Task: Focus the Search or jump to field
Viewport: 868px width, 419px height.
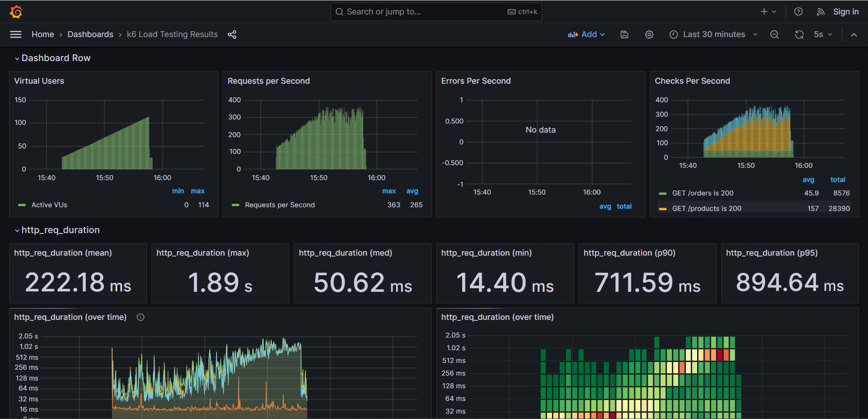Action: [x=436, y=12]
